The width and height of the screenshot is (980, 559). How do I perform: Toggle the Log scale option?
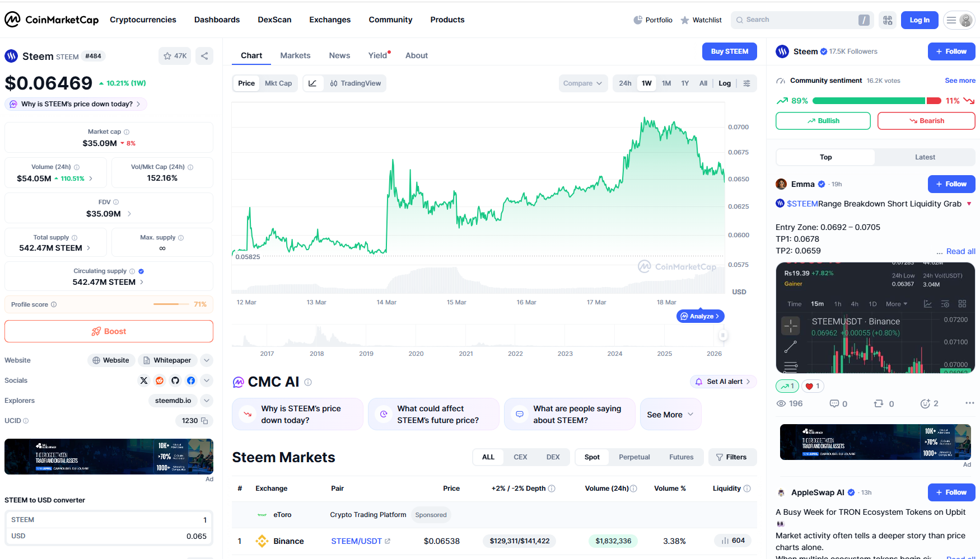pos(725,83)
